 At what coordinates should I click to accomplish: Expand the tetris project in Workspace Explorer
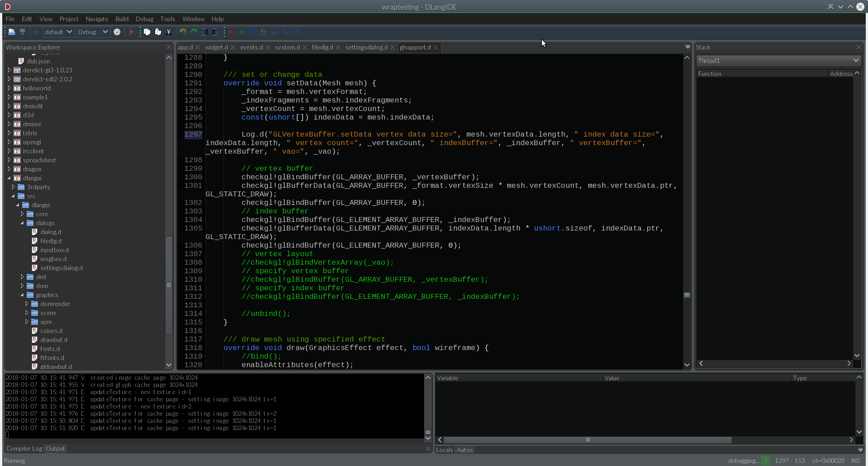[x=9, y=133]
